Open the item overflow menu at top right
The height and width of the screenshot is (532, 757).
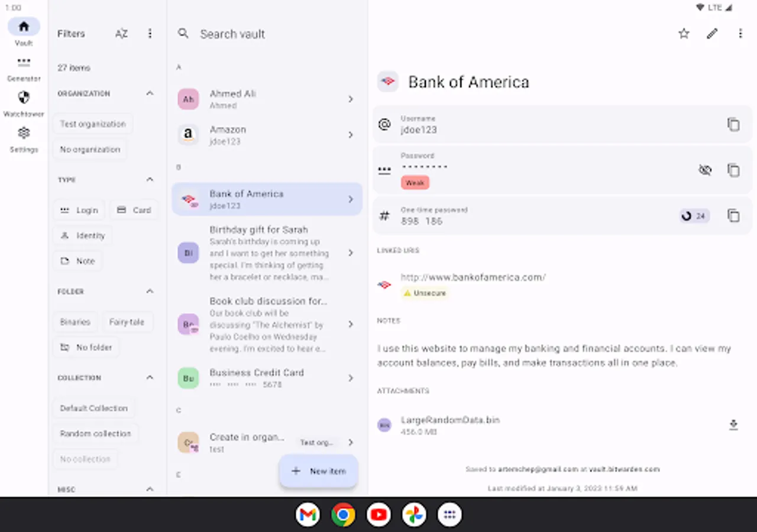click(x=740, y=34)
